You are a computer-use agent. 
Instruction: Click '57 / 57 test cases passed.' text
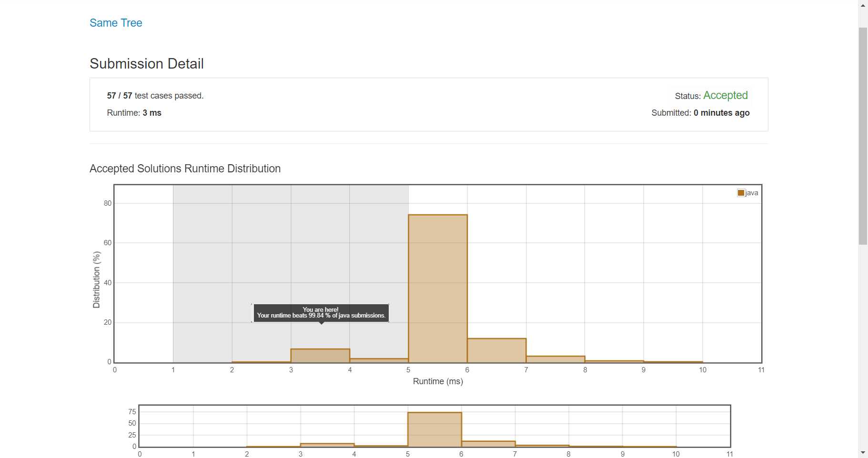pyautogui.click(x=155, y=96)
